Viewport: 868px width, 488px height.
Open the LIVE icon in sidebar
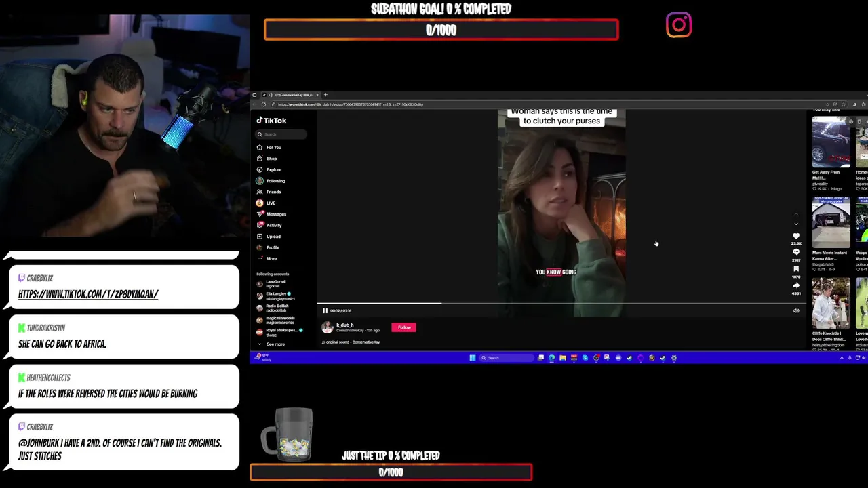[x=260, y=203]
